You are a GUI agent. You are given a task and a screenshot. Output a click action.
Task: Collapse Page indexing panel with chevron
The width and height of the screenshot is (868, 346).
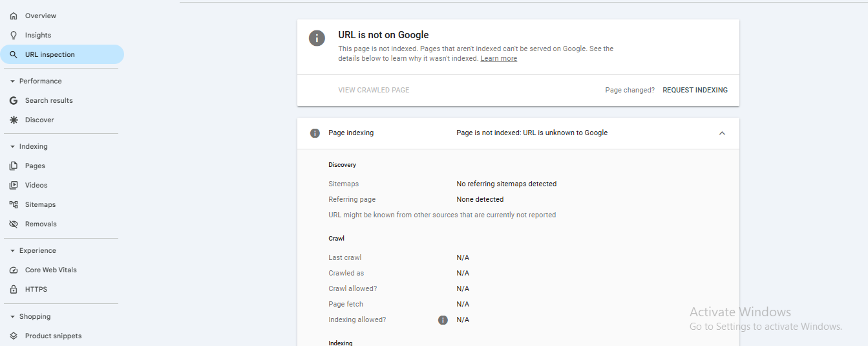coord(722,133)
